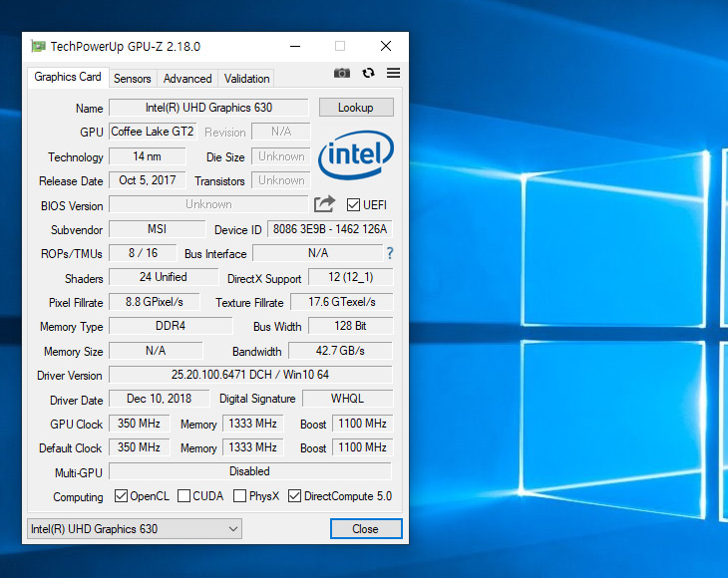Screen dimensions: 728x578
Task: Switch to the Validation tab
Action: point(246,79)
